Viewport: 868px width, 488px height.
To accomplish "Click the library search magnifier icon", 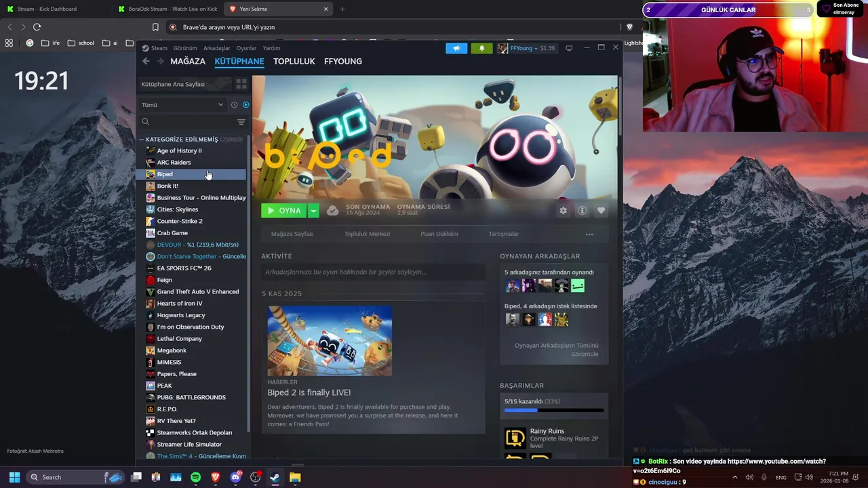I will pos(145,122).
